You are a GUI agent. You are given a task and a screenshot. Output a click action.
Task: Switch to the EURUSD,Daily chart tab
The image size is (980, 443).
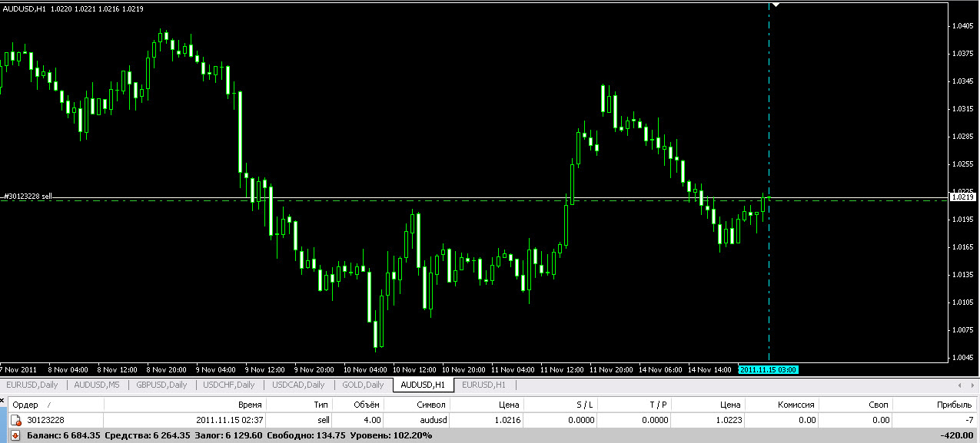pos(32,385)
